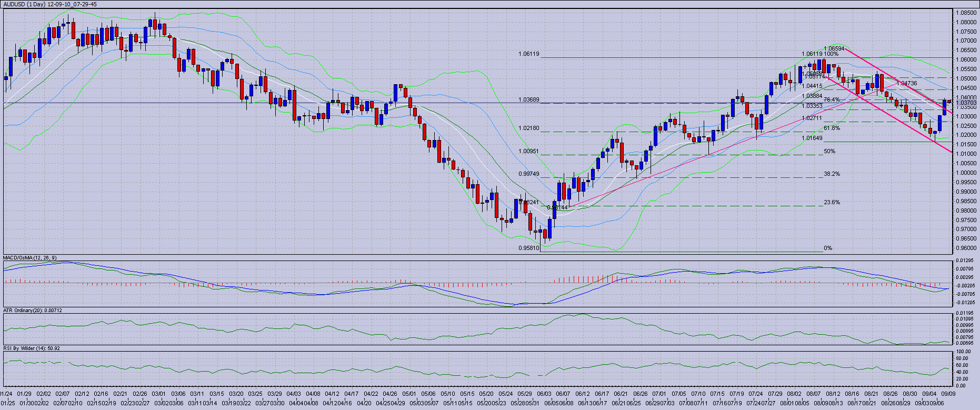This screenshot has width=980, height=410.
Task: Click the 1.0850 value on price axis
Action: 966,13
